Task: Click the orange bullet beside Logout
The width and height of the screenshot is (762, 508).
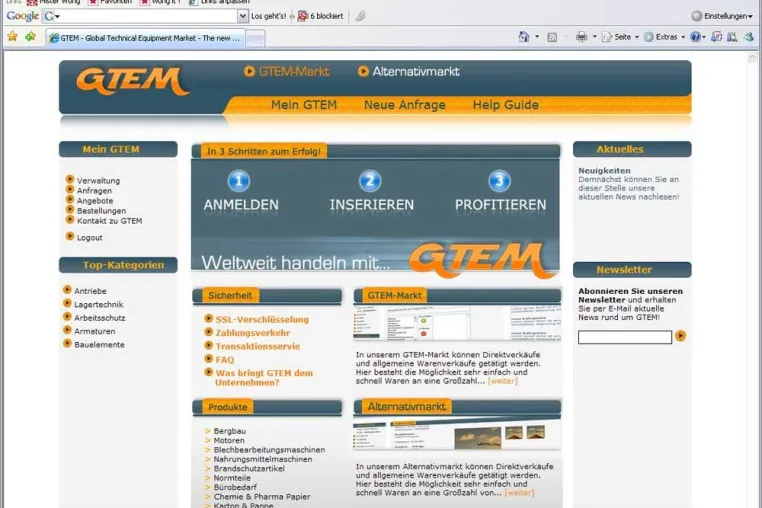Action: point(70,236)
